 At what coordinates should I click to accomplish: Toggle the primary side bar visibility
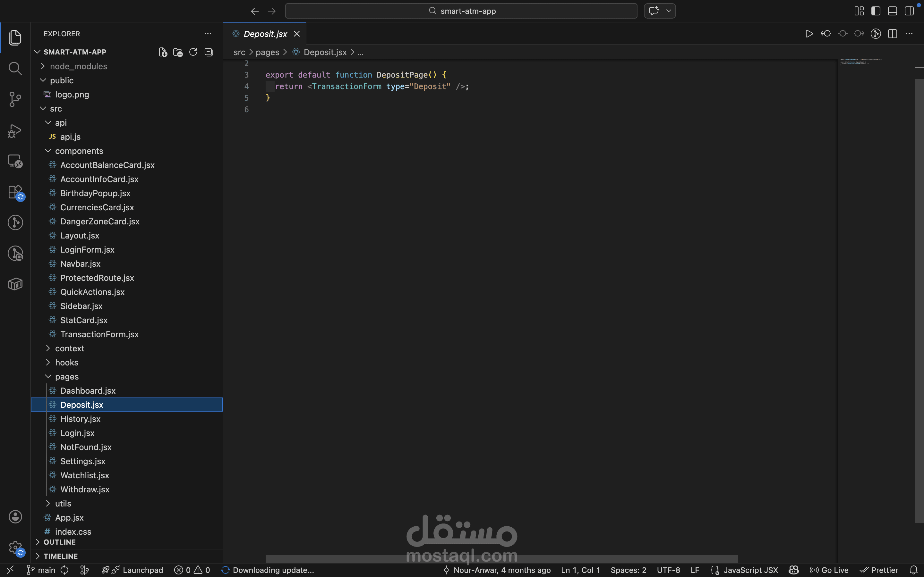coord(876,11)
